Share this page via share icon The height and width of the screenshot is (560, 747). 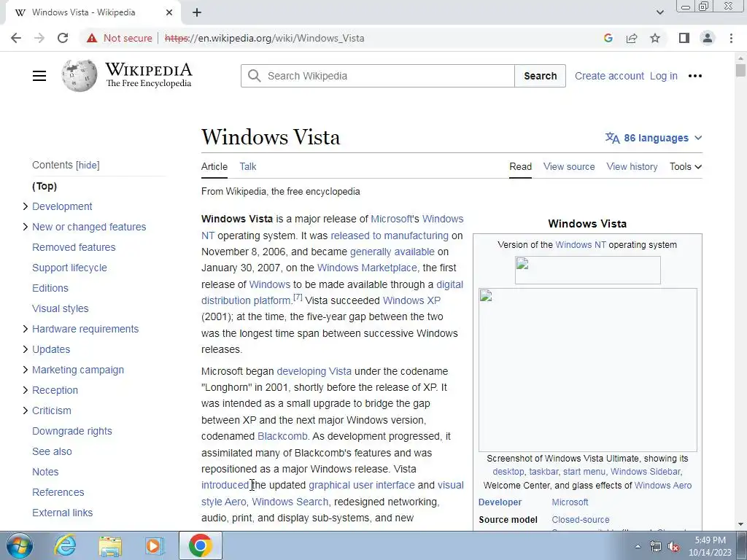(x=632, y=38)
